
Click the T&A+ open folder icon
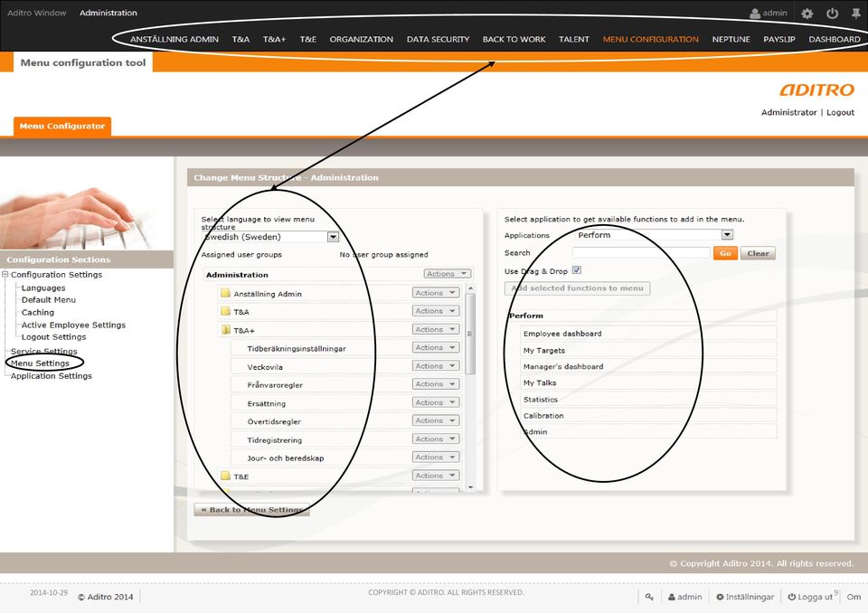click(x=225, y=329)
